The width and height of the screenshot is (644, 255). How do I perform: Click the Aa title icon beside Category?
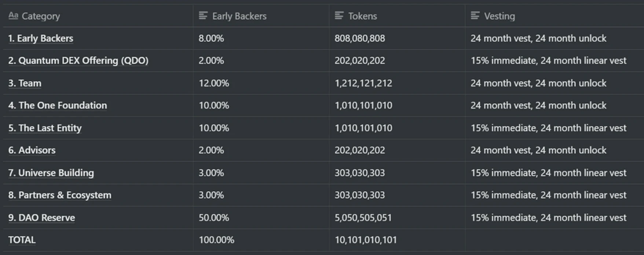click(13, 16)
